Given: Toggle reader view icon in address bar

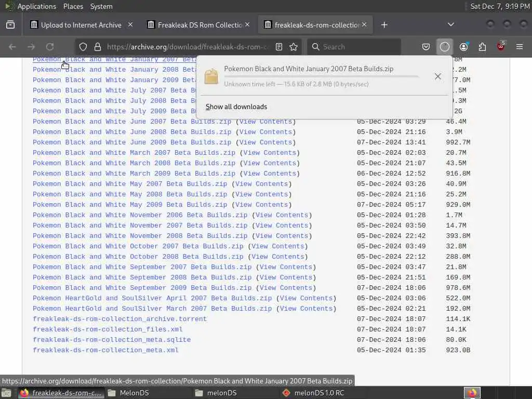Looking at the screenshot, I should tap(279, 47).
